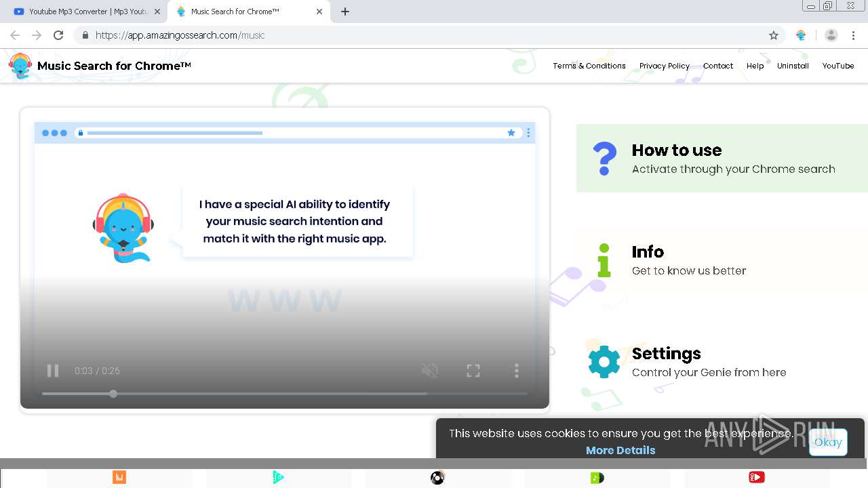Viewport: 868px width, 488px height.
Task: Click the blue question mark icon
Action: (604, 159)
